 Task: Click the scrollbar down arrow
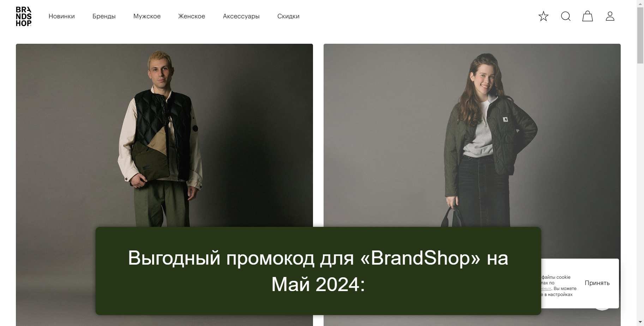pos(640,322)
